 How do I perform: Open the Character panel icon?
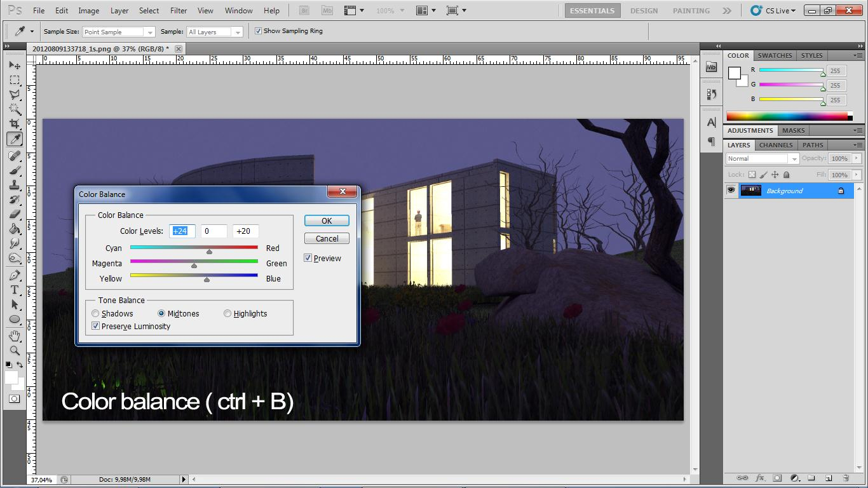point(711,122)
